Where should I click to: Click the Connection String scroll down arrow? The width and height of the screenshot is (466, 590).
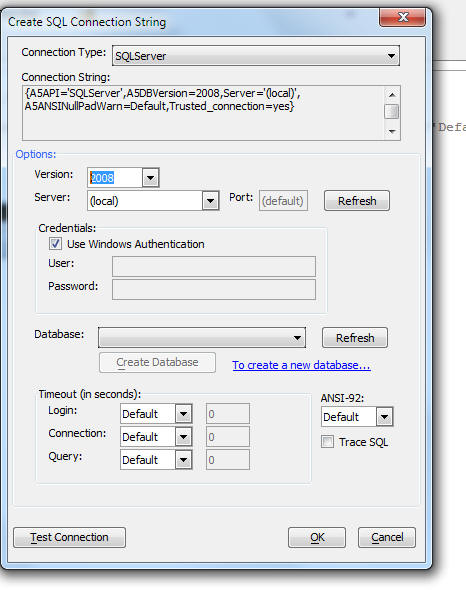[392, 131]
